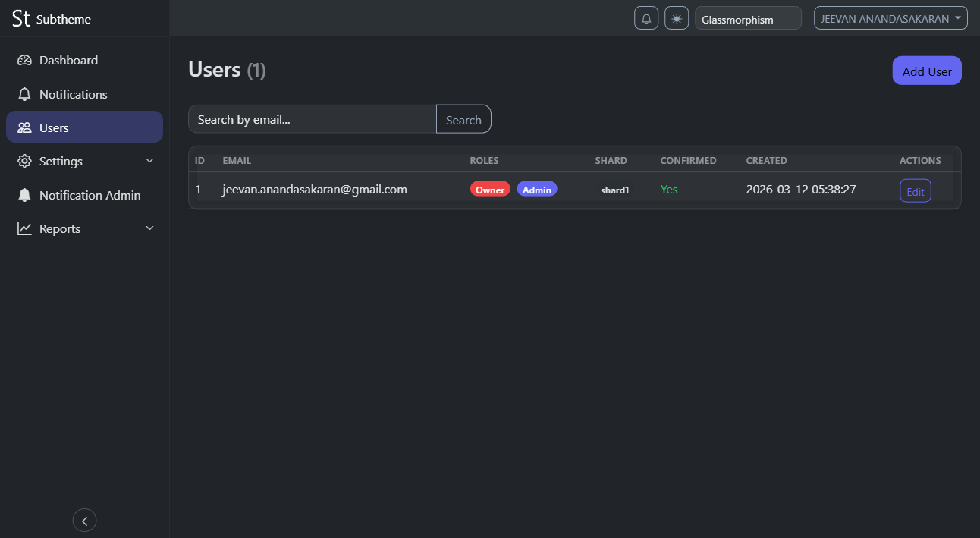Select Users in the sidebar

pyautogui.click(x=84, y=127)
